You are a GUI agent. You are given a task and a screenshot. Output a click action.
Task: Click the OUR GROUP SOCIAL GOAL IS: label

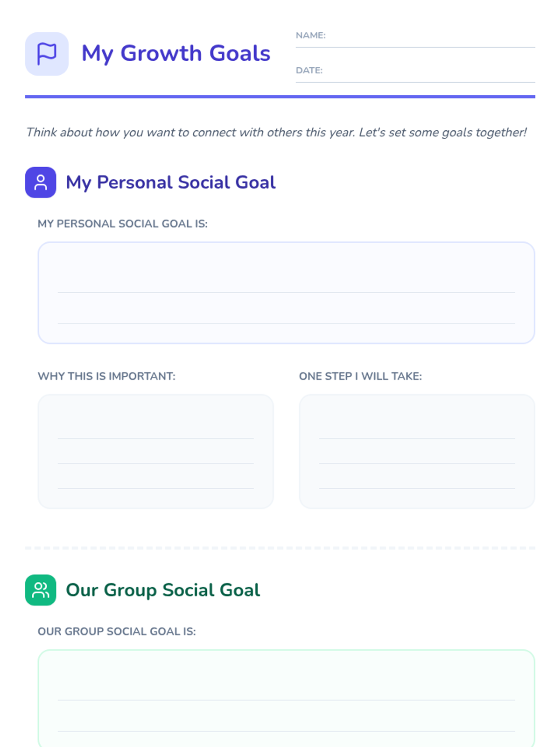[117, 631]
